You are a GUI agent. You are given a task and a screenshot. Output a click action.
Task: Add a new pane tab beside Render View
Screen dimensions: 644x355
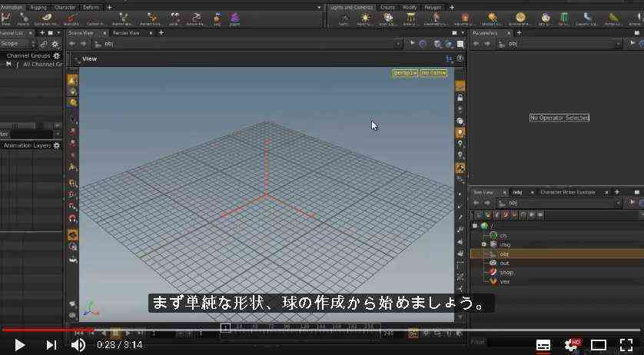click(x=161, y=33)
